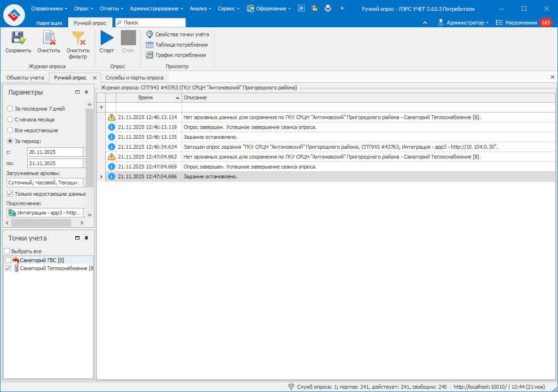Screen dimensions: 558x392
Task: Open the "Загружаемые архивы" dropdown list
Action: pos(84,183)
